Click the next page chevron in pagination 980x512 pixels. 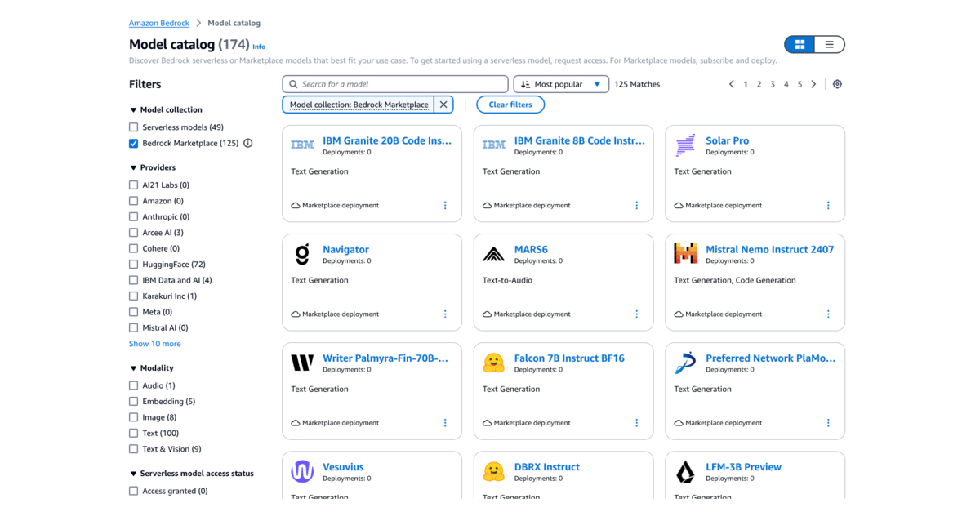pos(813,84)
